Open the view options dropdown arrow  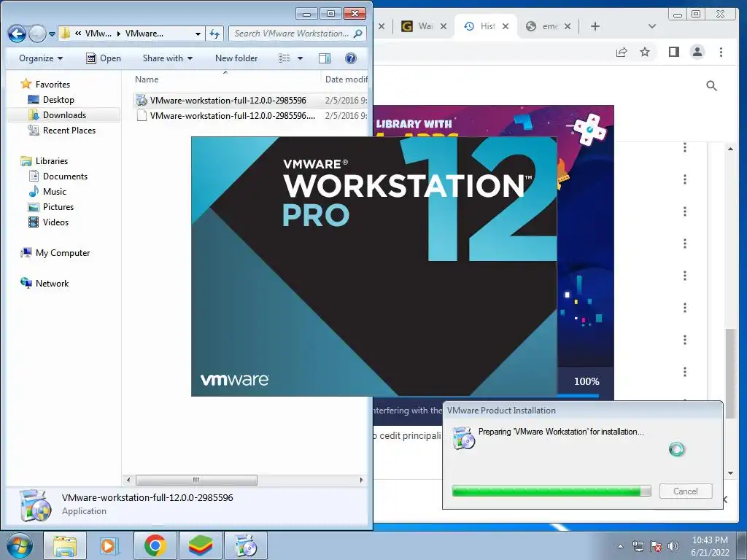[300, 58]
